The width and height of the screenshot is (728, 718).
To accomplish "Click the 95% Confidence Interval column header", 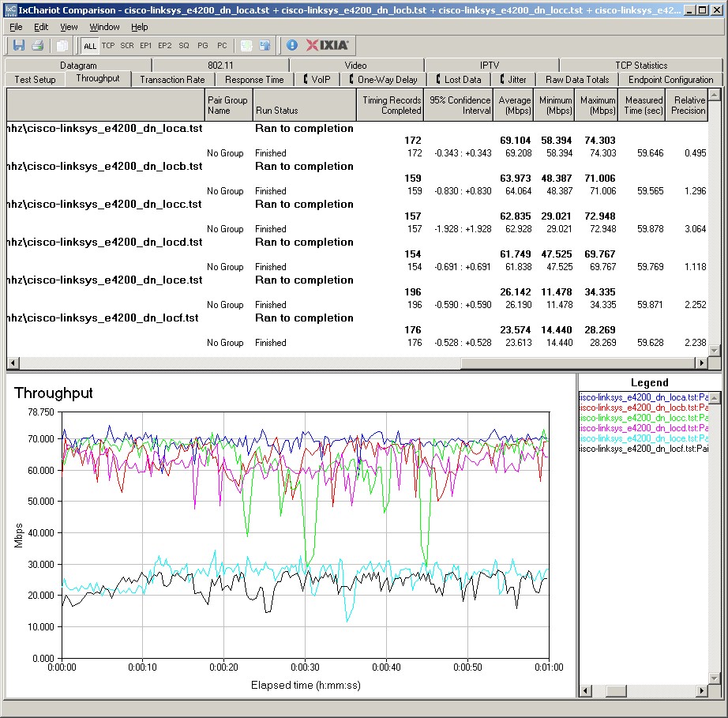I will 458,105.
